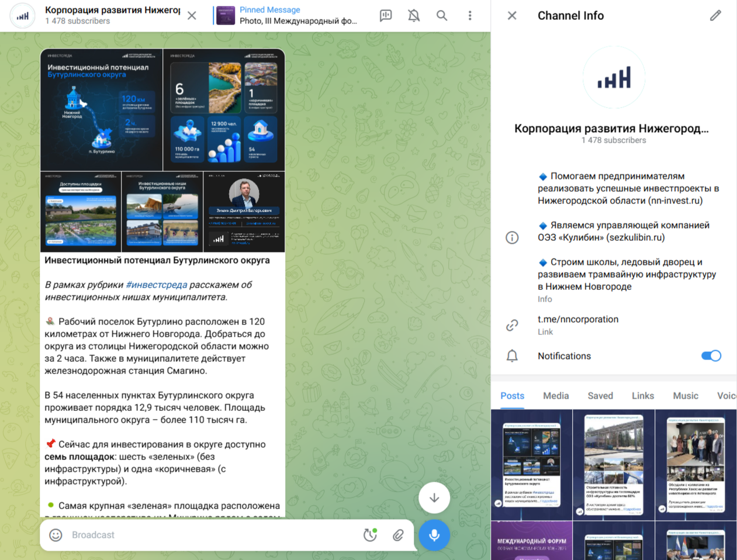
Task: Switch to the Media tab
Action: (x=555, y=396)
